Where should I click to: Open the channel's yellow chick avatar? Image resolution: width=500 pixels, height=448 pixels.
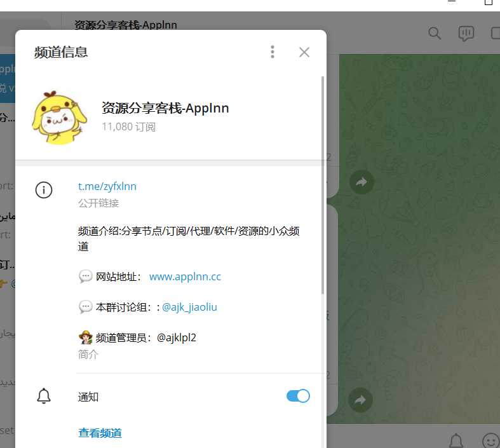click(59, 118)
